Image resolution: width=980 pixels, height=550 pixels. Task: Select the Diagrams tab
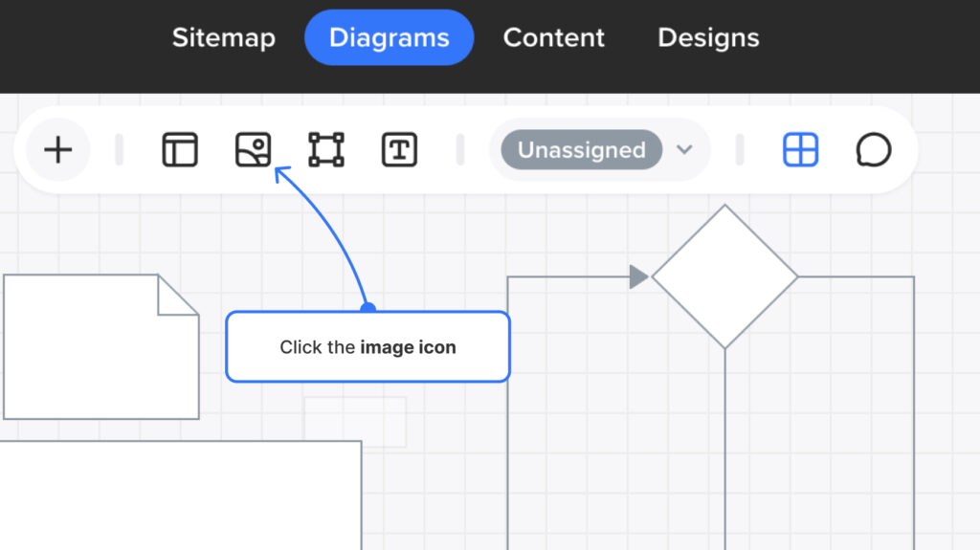(389, 37)
